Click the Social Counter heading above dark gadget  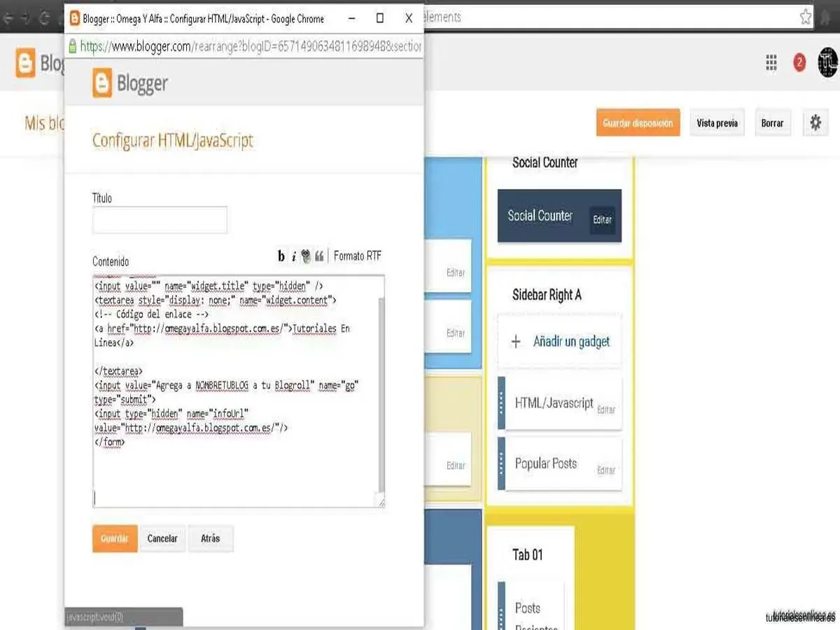545,162
